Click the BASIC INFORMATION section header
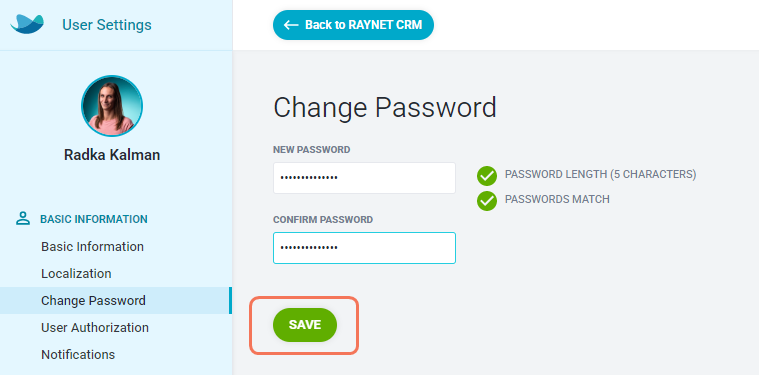Image resolution: width=759 pixels, height=375 pixels. 94,219
